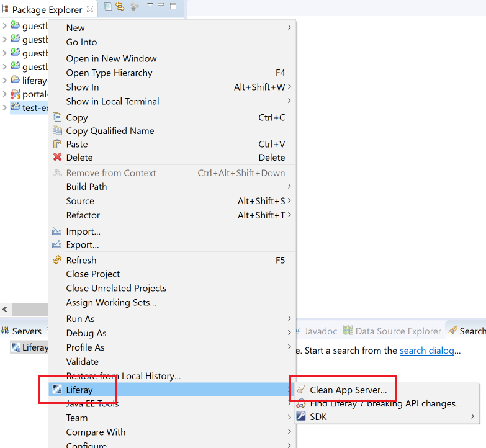Viewport: 486px width, 448px height.
Task: Click the Data Source Explorer tab icon
Action: 348,330
